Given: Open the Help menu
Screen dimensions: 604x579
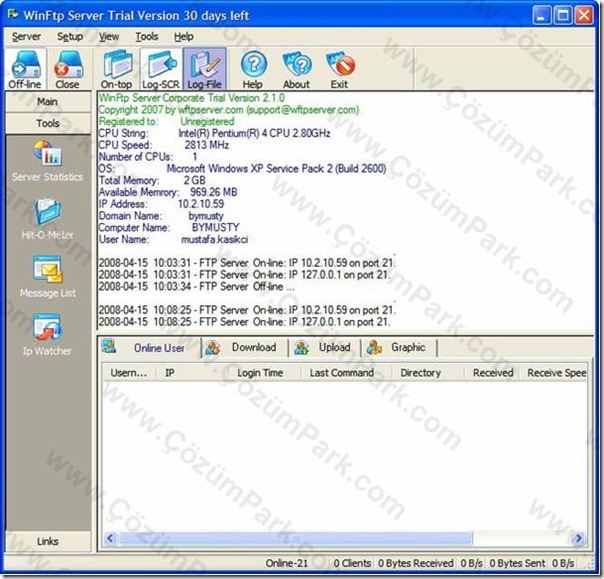Looking at the screenshot, I should 183,37.
